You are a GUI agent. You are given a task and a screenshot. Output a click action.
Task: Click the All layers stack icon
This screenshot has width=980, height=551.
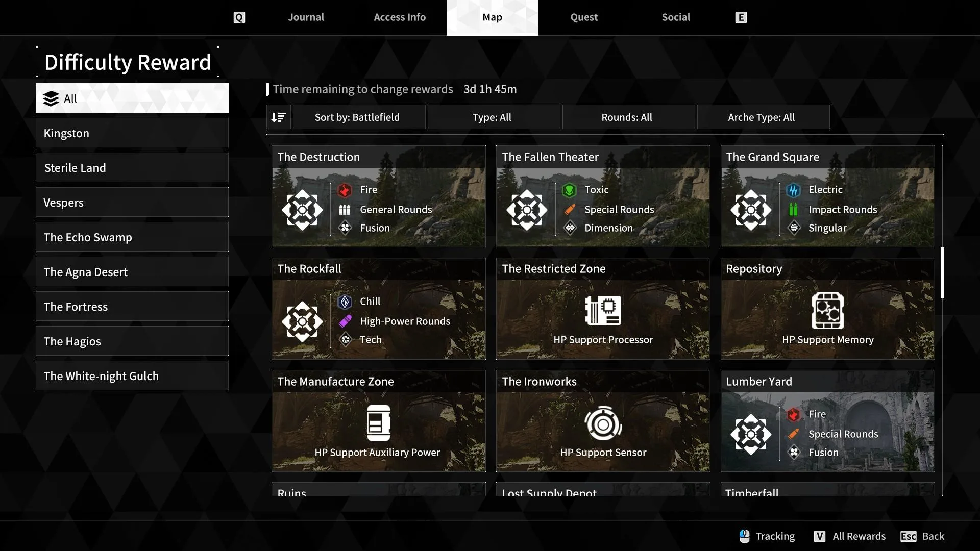tap(51, 98)
